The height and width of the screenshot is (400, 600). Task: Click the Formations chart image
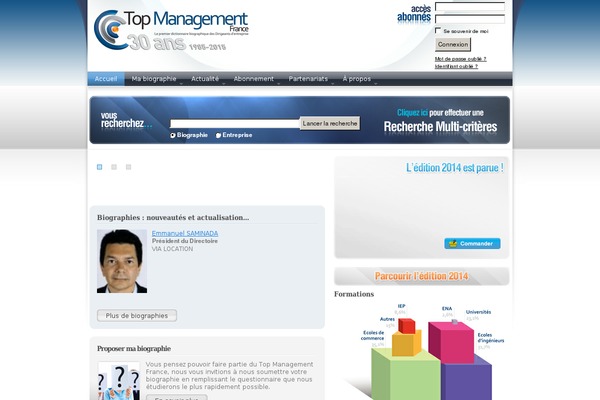(x=422, y=351)
